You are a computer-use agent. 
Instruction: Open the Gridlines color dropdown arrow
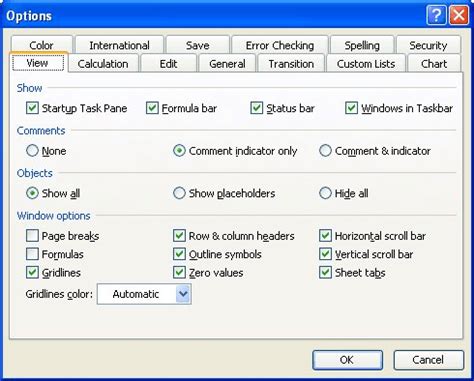pyautogui.click(x=183, y=294)
